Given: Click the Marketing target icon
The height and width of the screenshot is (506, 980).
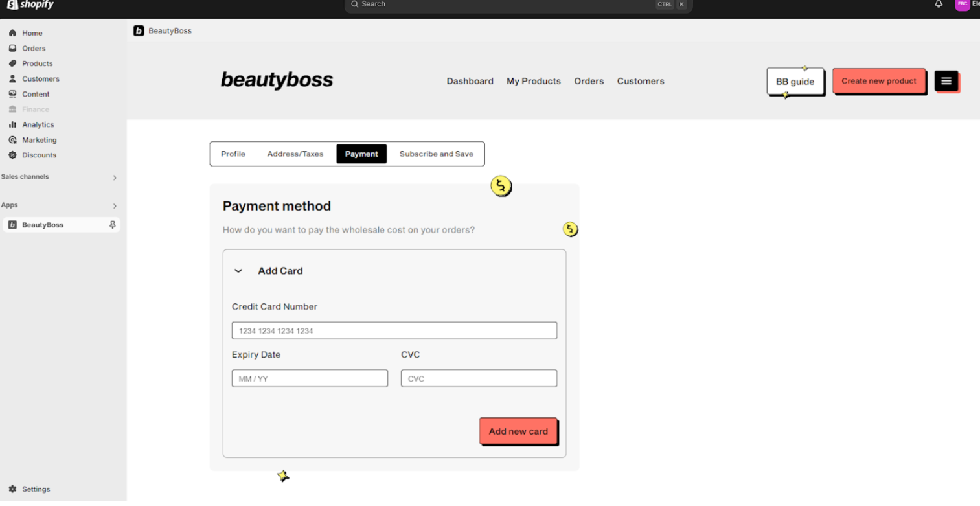Looking at the screenshot, I should click(12, 140).
